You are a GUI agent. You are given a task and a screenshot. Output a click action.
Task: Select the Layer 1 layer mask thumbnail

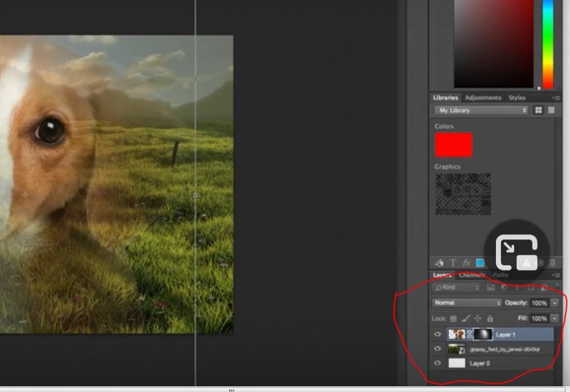482,334
